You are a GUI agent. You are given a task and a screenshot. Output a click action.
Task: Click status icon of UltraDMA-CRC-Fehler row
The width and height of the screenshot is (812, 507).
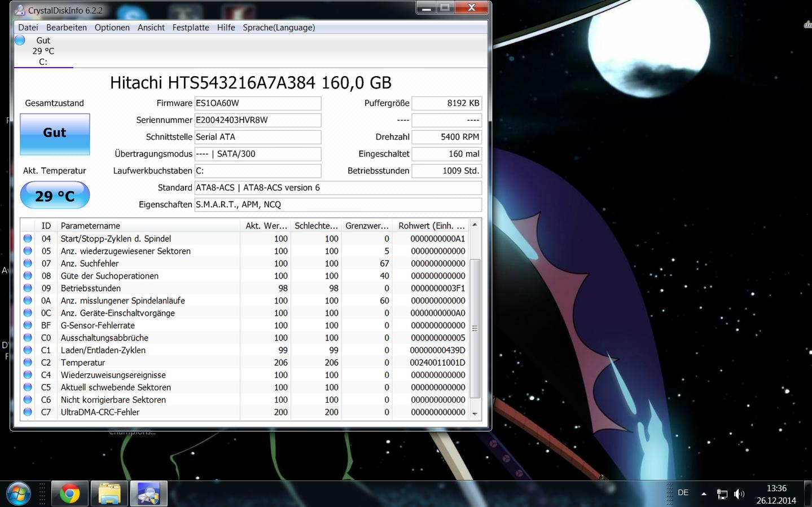point(28,412)
